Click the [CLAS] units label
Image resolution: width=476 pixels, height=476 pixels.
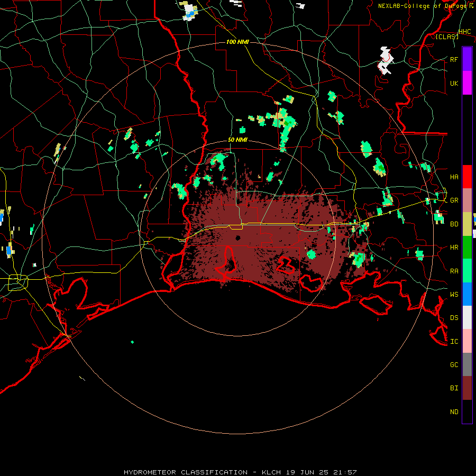point(447,36)
